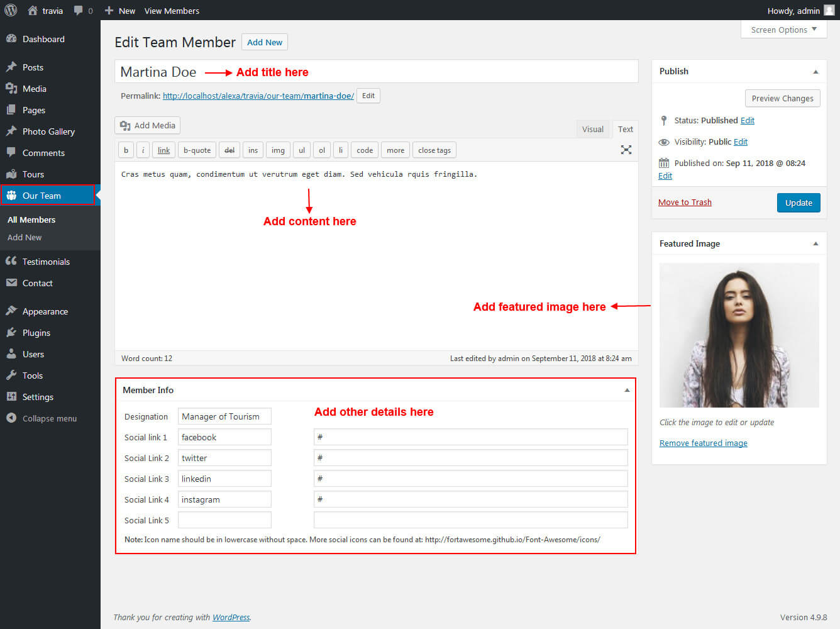Click the WordPress logo icon
This screenshot has width=840, height=629.
(11, 10)
